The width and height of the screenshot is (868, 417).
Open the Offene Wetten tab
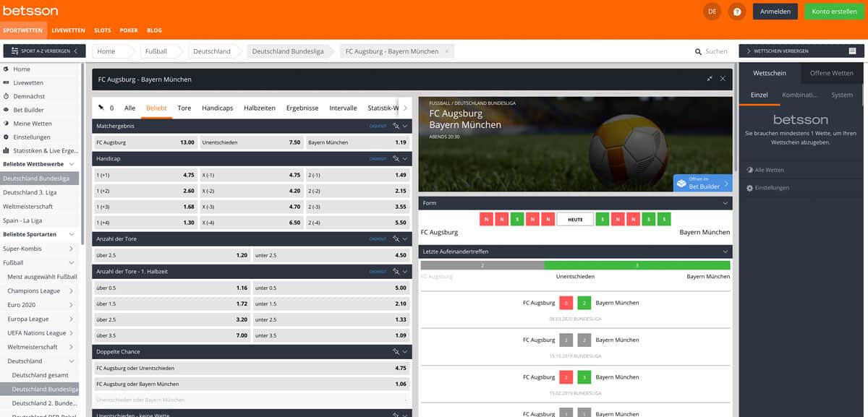click(831, 73)
